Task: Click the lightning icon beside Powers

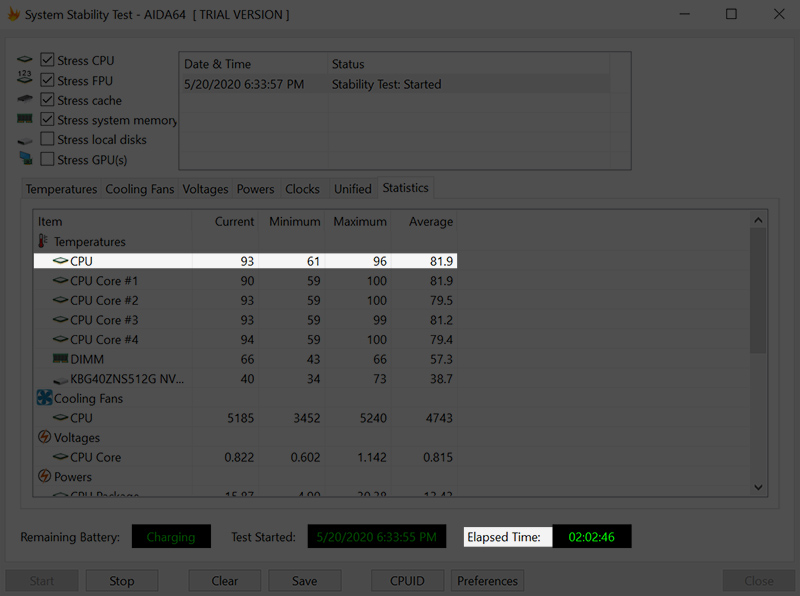Action: coord(44,476)
